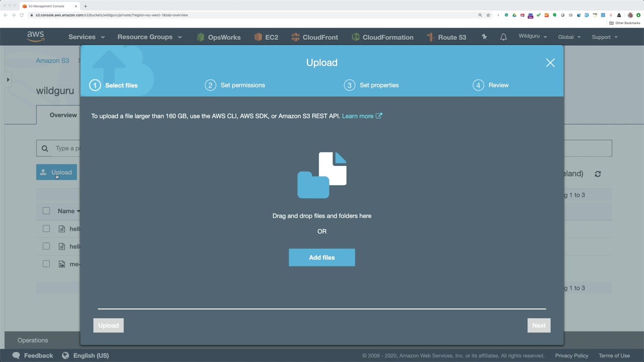
Task: Click the browser forward arrow
Action: pos(14,15)
